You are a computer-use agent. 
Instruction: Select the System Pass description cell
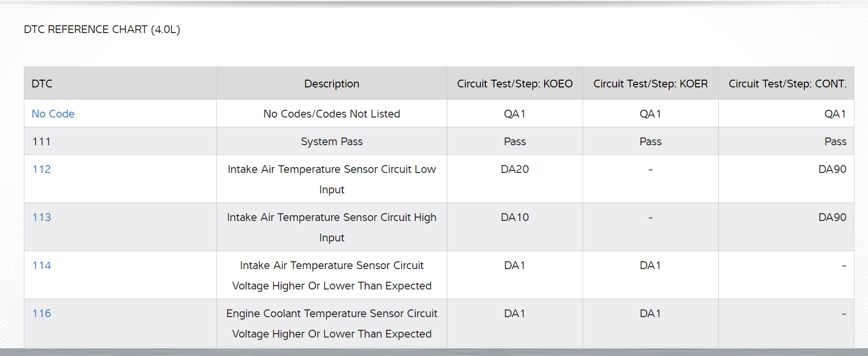[x=332, y=141]
